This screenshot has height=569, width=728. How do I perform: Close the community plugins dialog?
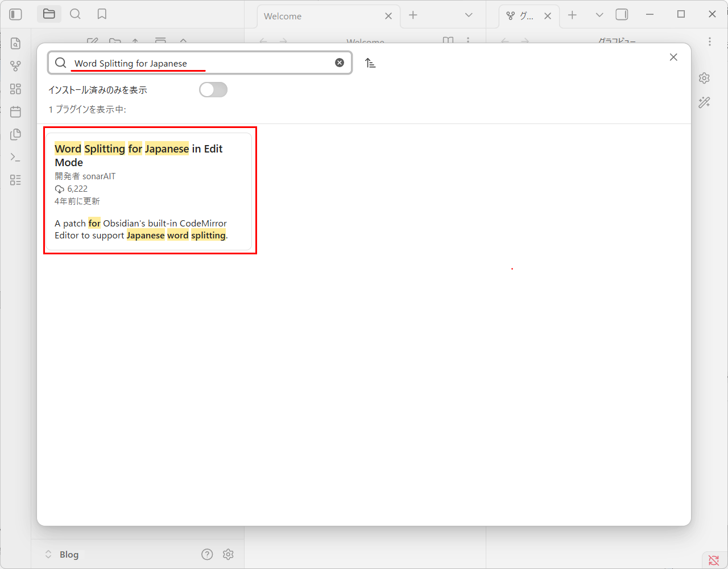pos(673,57)
